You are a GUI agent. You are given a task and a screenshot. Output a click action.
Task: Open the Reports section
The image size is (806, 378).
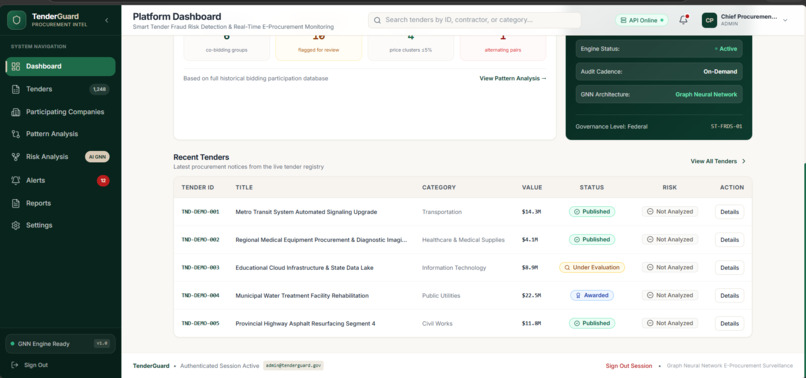click(x=61, y=203)
